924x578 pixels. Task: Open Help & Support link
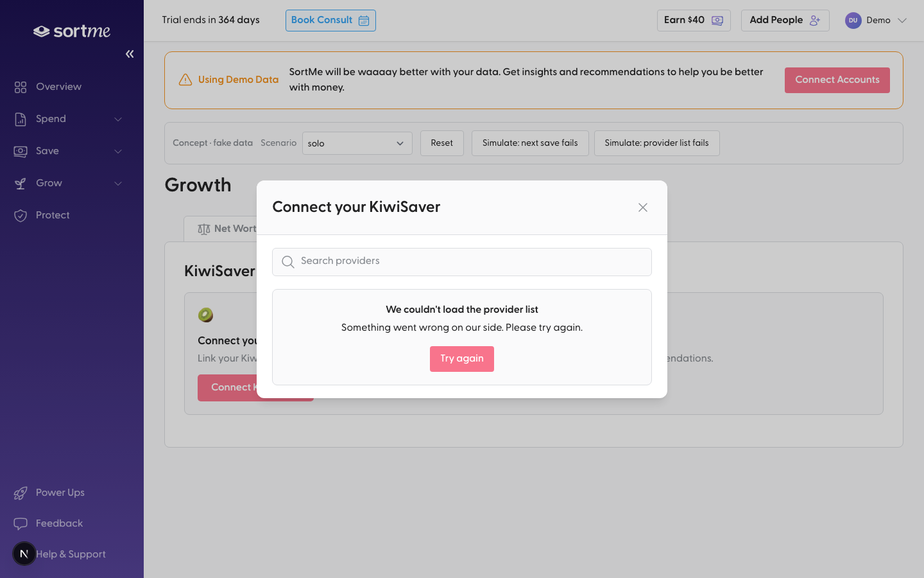pyautogui.click(x=71, y=554)
